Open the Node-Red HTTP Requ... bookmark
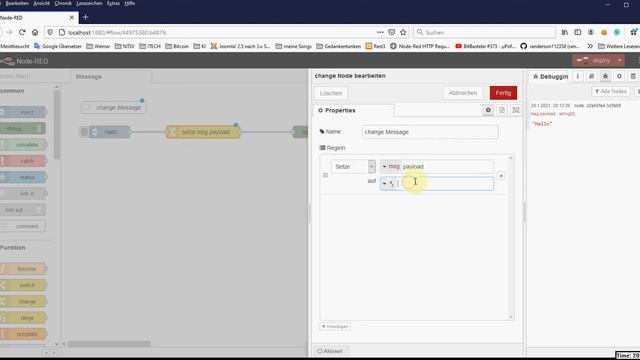Screen dimensions: 640x360 420,46
